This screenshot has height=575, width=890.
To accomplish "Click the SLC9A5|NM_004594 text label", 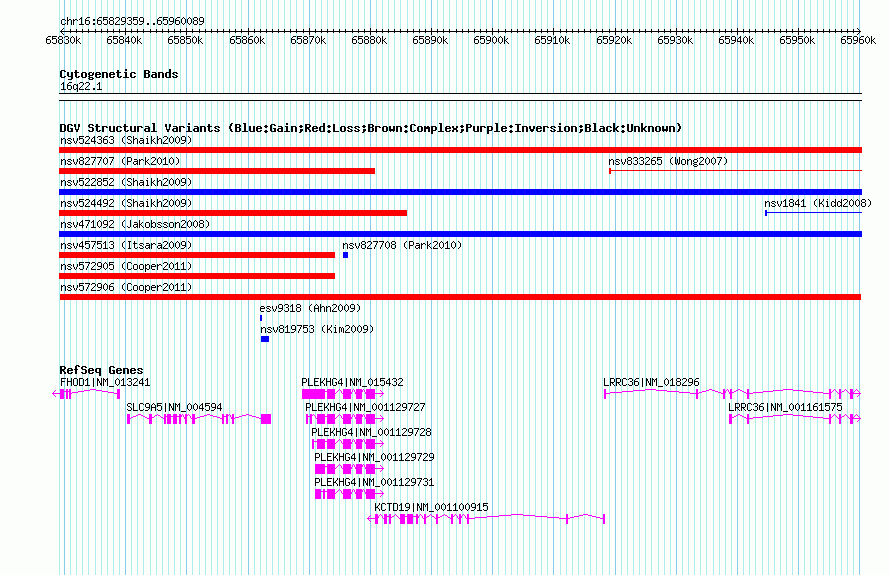I will click(x=174, y=407).
